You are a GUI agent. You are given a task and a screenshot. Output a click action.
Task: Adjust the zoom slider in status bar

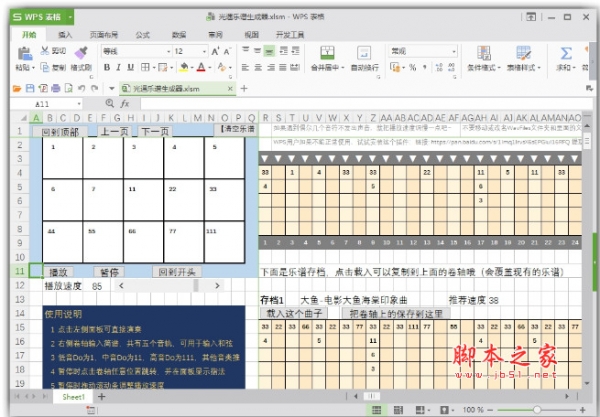540,410
